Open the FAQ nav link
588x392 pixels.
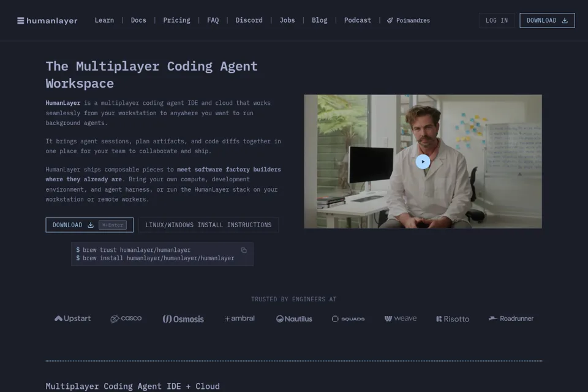click(x=213, y=20)
